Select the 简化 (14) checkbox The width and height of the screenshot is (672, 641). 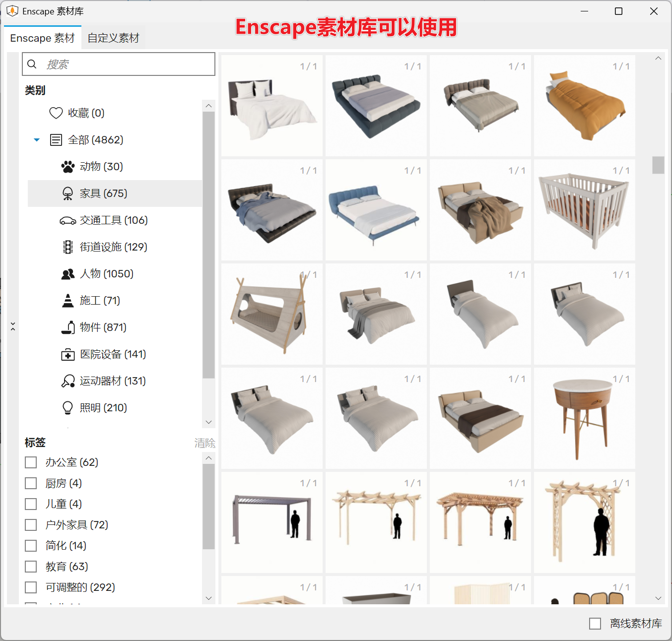[x=31, y=546]
